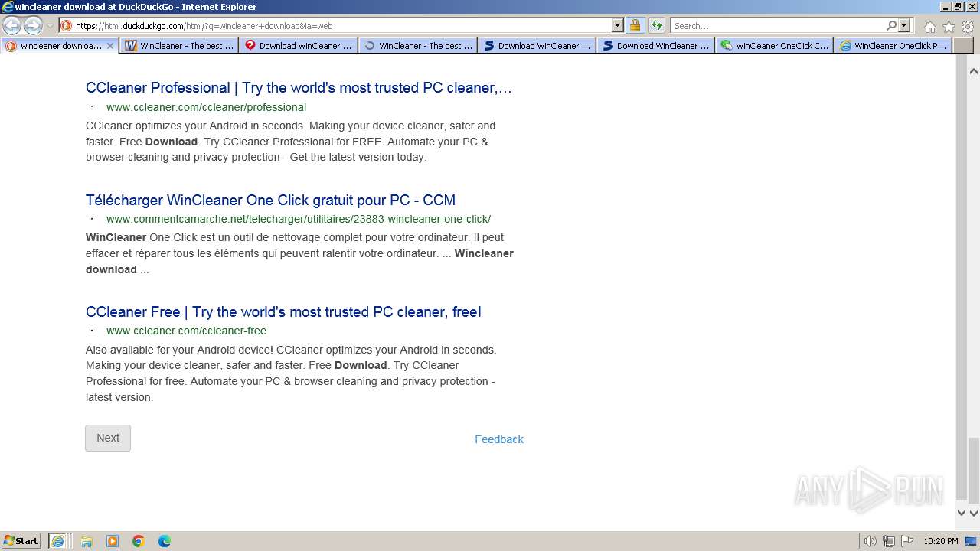Image resolution: width=980 pixels, height=551 pixels.
Task: Open 'CCleaner Free' result title
Action: [283, 311]
